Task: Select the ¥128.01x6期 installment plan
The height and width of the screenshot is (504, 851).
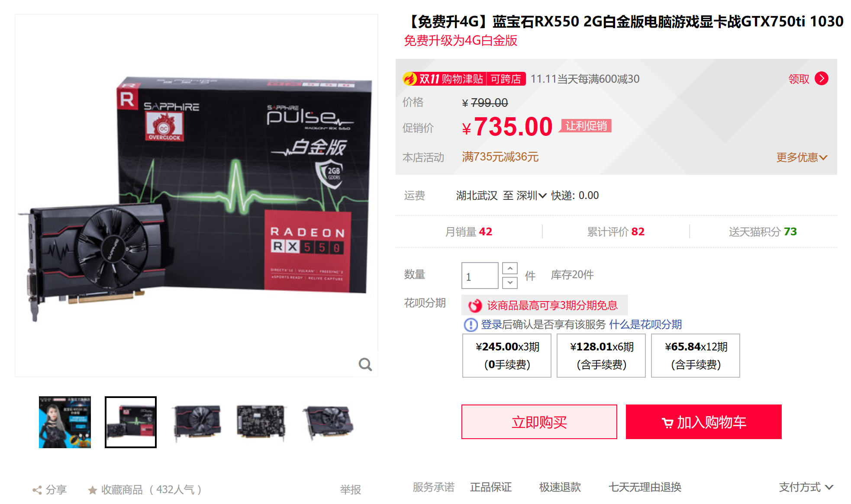Action: point(601,356)
